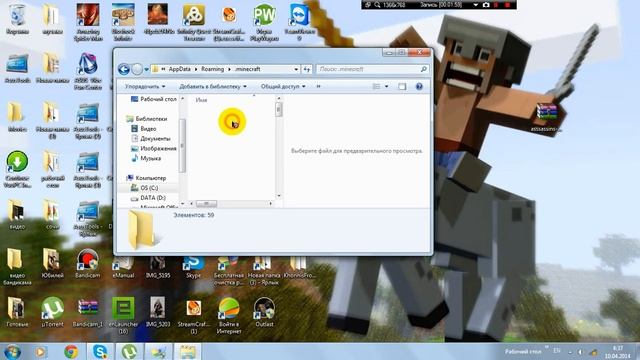
Task: Open the Музыка library
Action: 146,158
